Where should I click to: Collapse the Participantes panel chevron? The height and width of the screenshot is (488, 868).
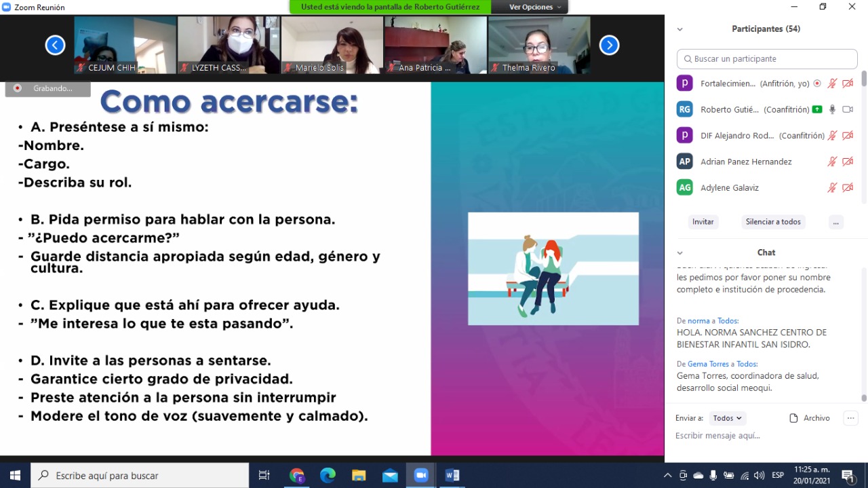pyautogui.click(x=679, y=29)
